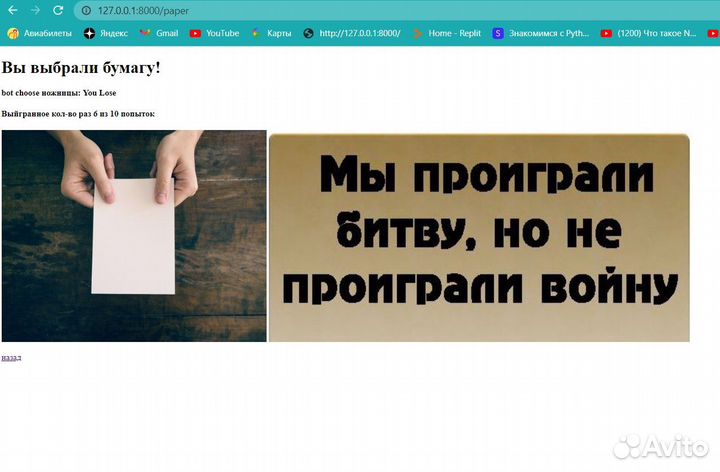The height and width of the screenshot is (472, 720).
Task: Click the hands holding paper photo
Action: pos(134,236)
